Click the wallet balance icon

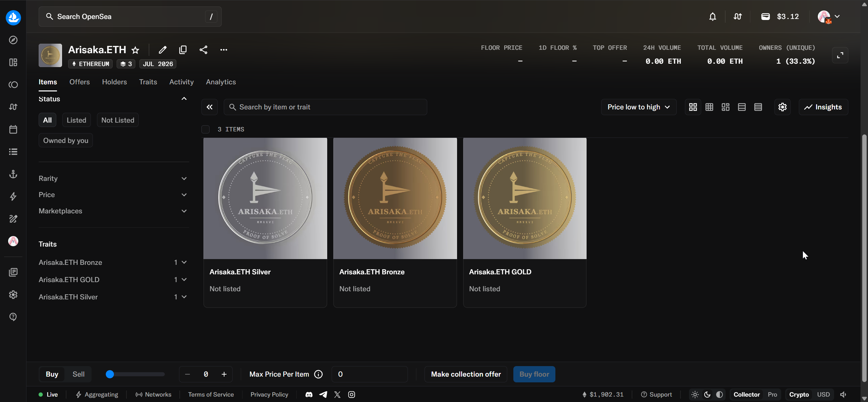coord(765,17)
